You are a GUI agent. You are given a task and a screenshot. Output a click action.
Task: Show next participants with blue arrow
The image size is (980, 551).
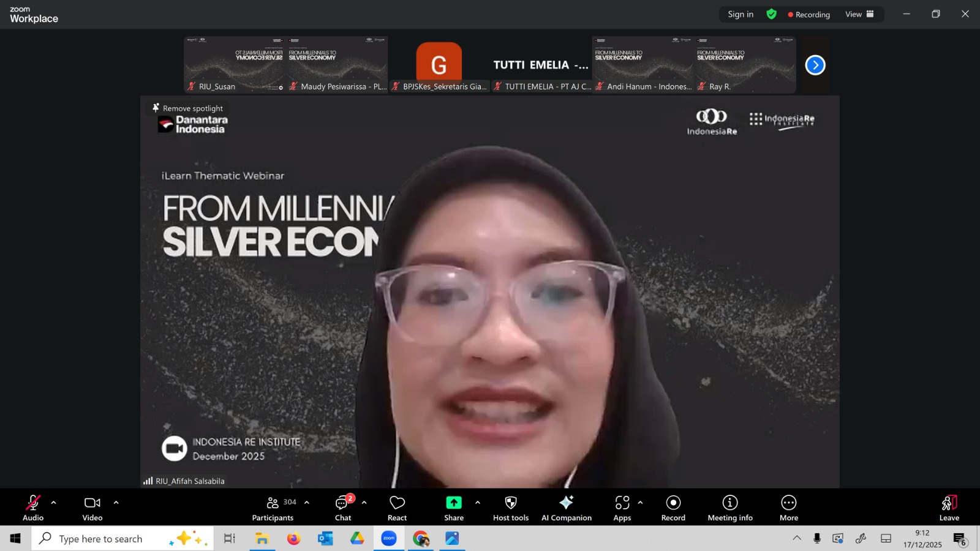pyautogui.click(x=815, y=65)
